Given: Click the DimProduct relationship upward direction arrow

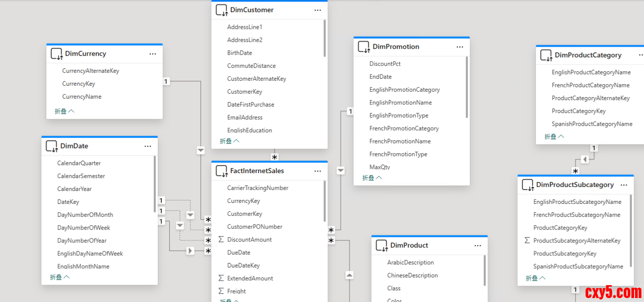Looking at the screenshot, I should tap(349, 275).
